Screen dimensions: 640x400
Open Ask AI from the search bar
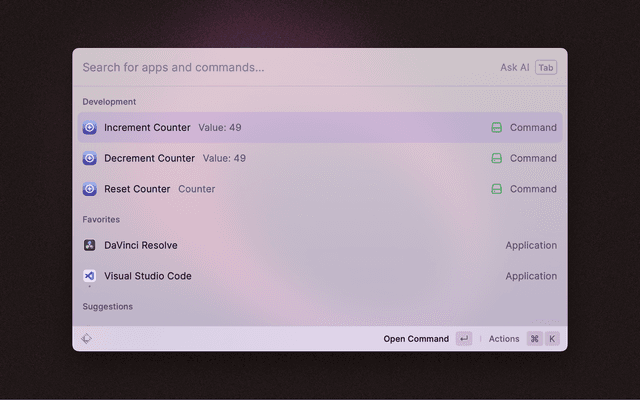tap(515, 68)
